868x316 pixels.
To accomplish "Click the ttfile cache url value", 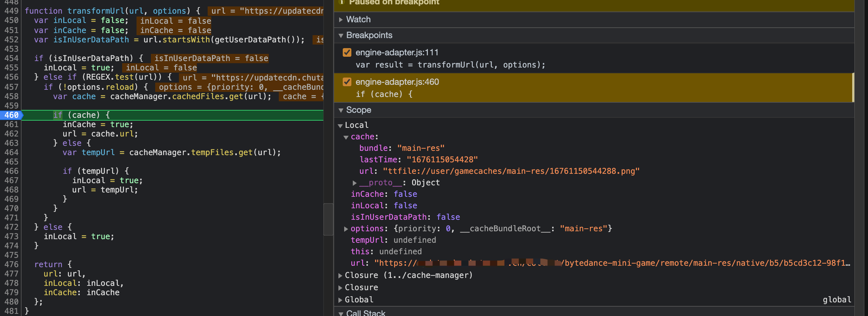I will (511, 171).
